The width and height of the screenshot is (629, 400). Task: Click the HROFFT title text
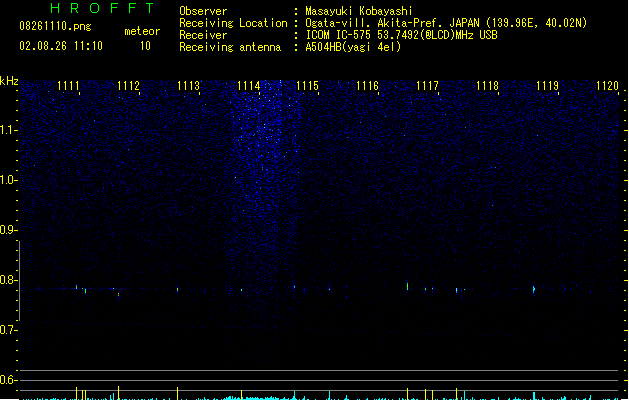102,8
